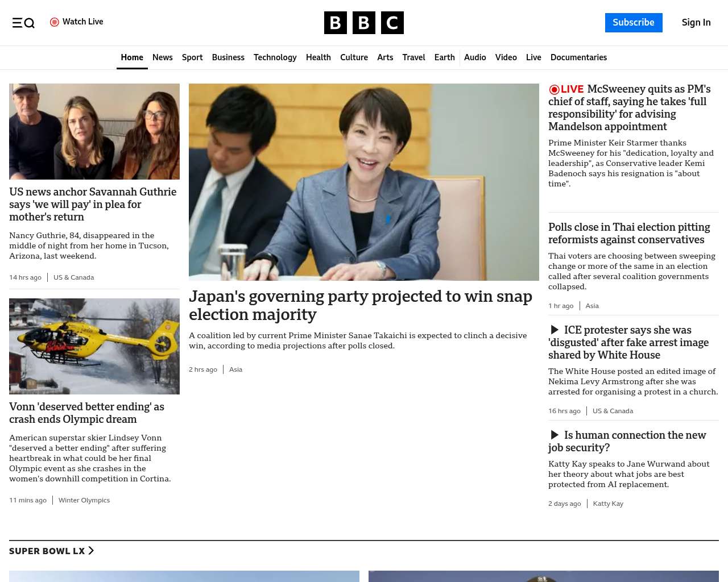Open the Thai election polls headline
Screen dimensions: 728x582
coord(629,234)
